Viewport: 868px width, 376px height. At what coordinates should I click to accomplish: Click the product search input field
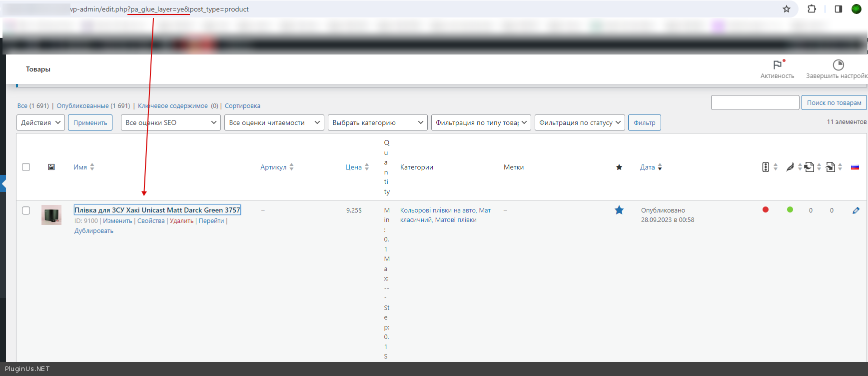755,102
